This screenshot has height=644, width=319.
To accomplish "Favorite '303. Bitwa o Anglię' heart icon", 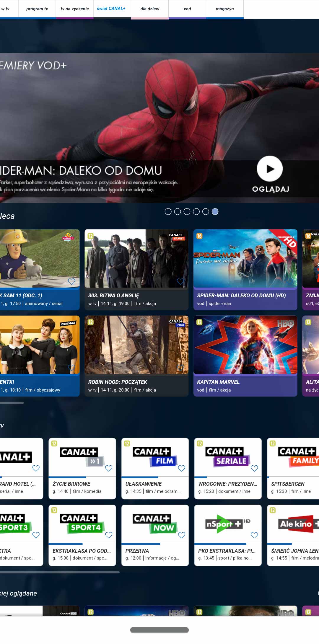I will (180, 281).
